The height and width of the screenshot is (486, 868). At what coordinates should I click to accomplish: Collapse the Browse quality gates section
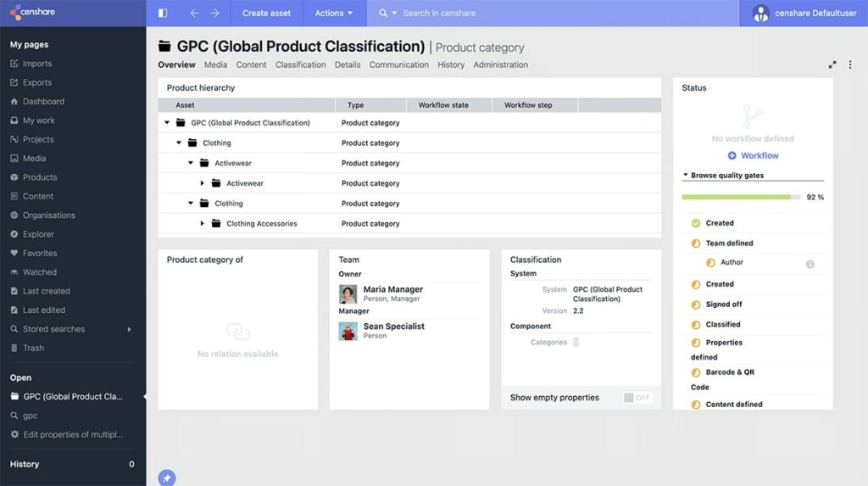[x=685, y=175]
